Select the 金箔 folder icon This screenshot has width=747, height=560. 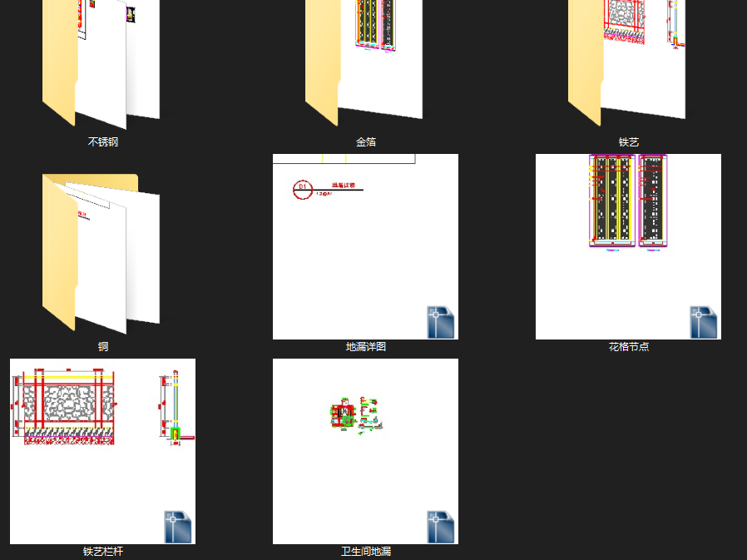[364, 62]
